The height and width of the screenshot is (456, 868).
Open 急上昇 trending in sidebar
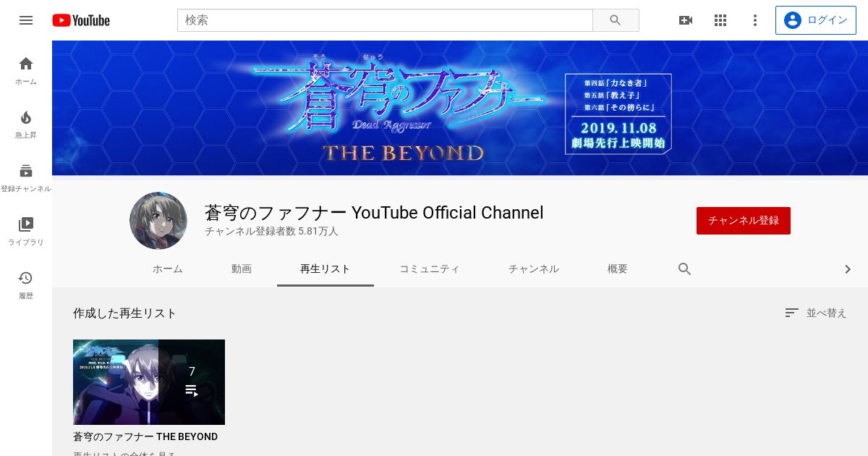[26, 124]
